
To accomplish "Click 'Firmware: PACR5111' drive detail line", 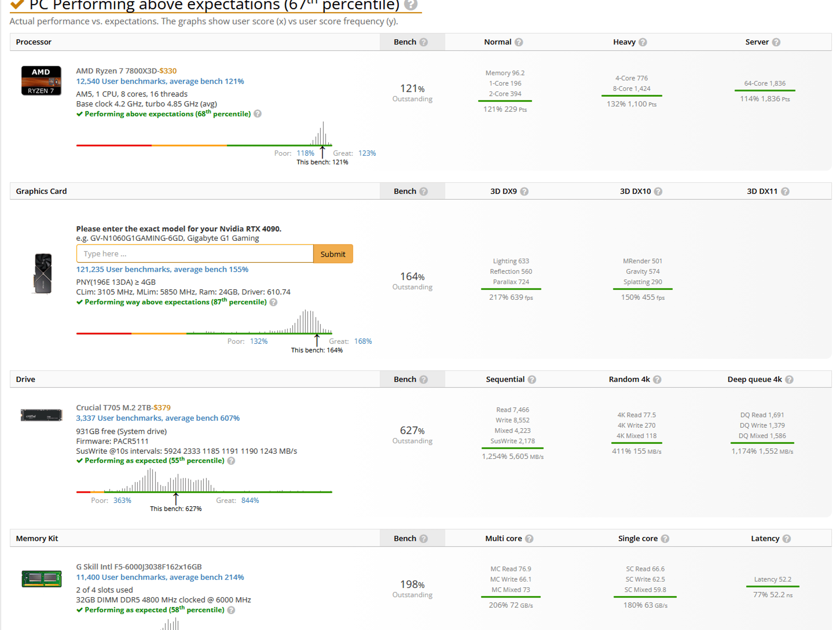I will pyautogui.click(x=112, y=441).
